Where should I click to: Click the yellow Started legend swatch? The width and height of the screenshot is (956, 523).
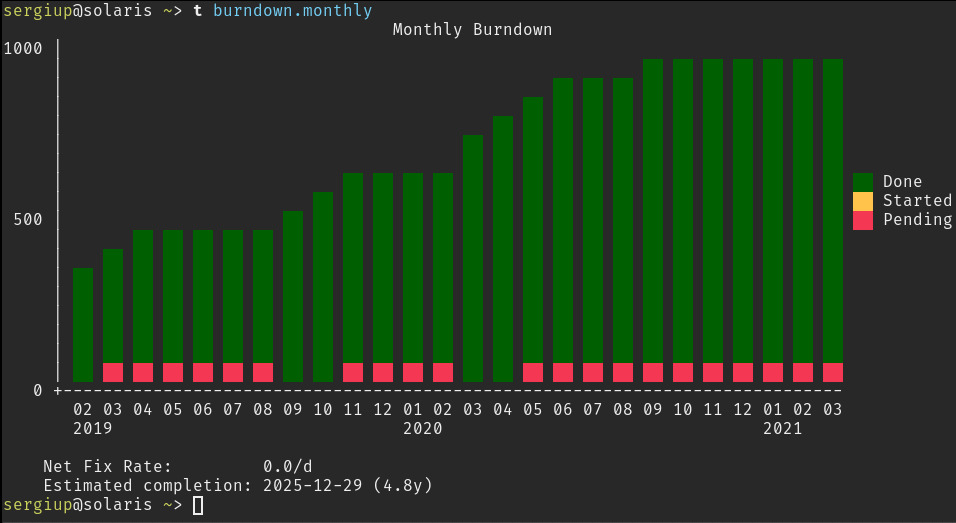[x=863, y=201]
